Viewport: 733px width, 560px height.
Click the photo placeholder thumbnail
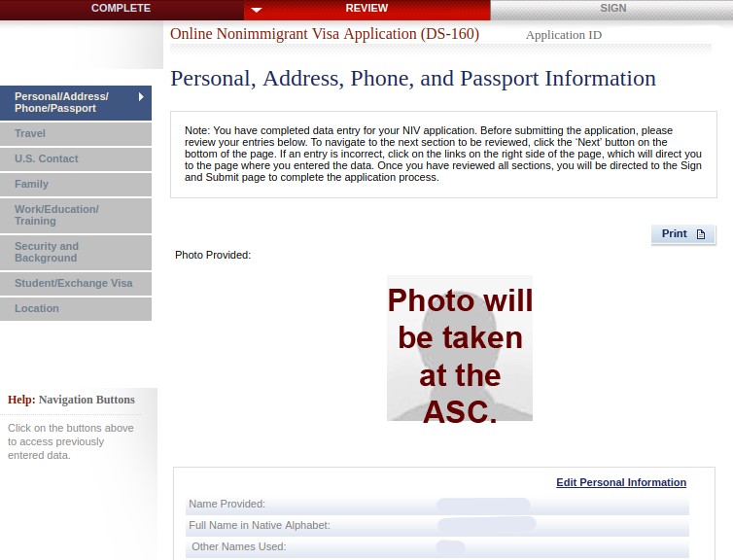460,348
